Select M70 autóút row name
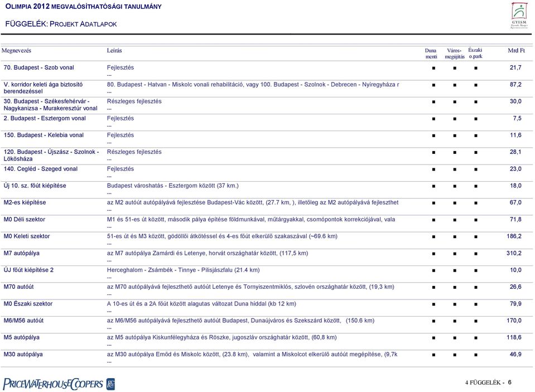The image size is (535, 392). [18, 287]
